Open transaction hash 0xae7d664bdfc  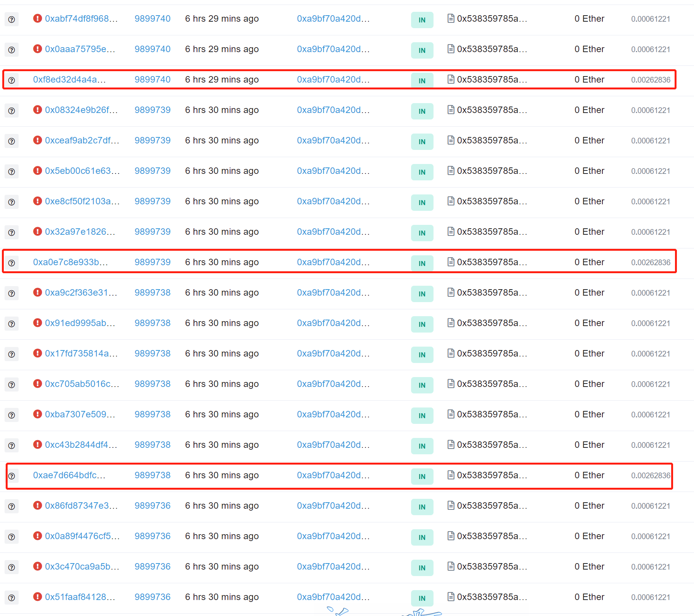coord(69,475)
